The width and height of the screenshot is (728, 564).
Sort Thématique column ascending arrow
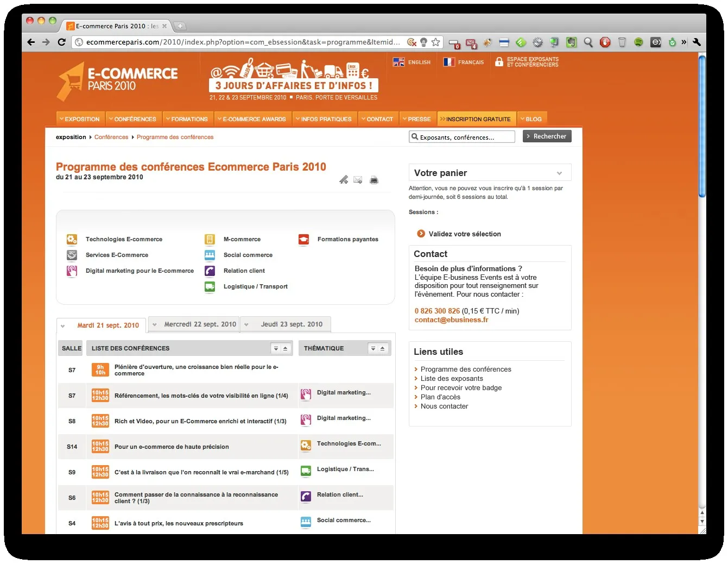383,348
